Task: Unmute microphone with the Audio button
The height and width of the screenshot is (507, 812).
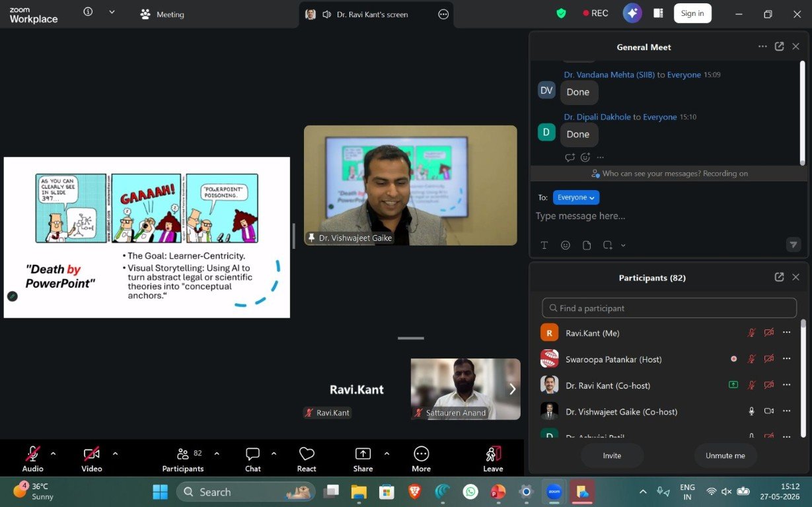Action: 32,459
